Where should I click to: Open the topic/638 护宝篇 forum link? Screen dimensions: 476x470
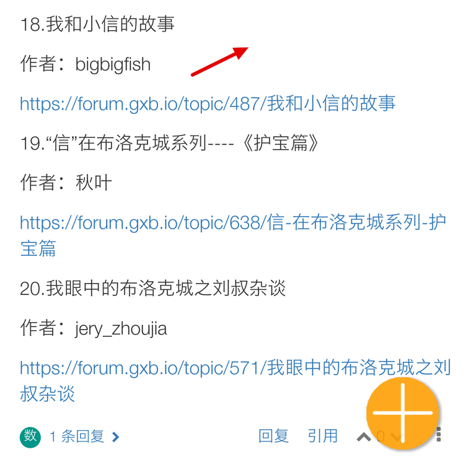click(x=233, y=235)
